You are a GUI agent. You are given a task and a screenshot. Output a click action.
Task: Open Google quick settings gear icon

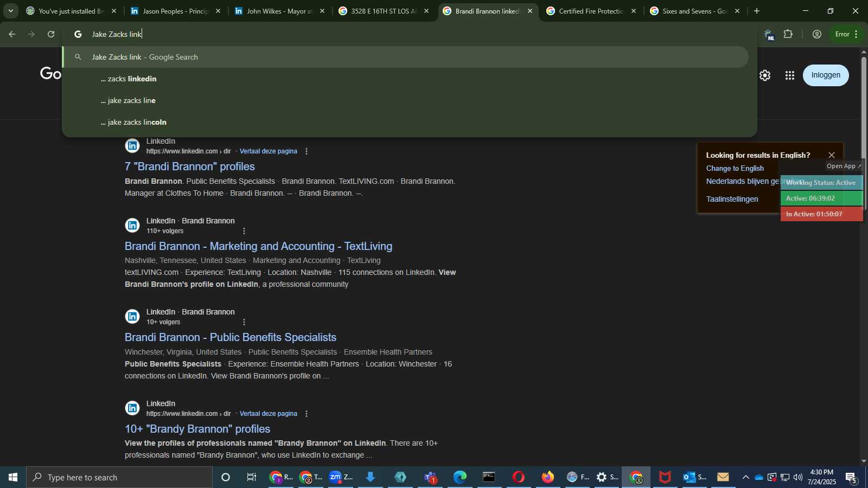coord(765,75)
